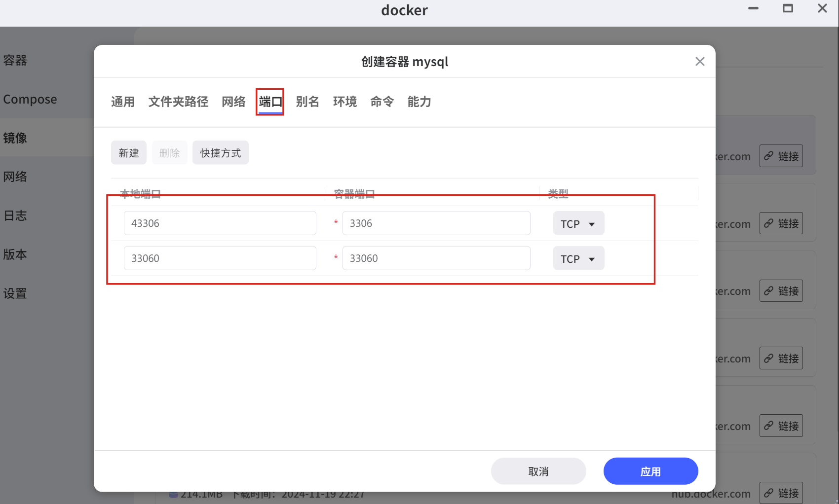This screenshot has height=504, width=839.
Task: Minimize the docker window
Action: click(753, 8)
